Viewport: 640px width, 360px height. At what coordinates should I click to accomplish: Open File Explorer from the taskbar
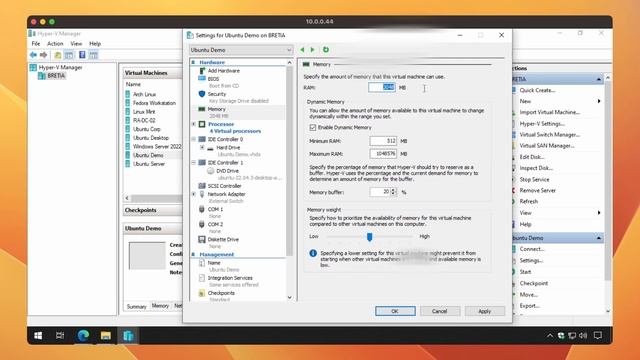pyautogui.click(x=106, y=336)
